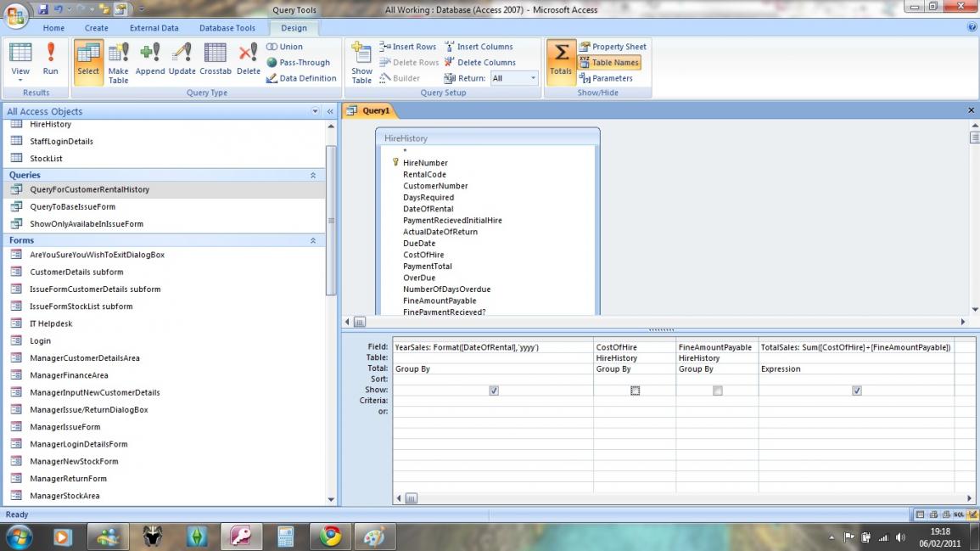
Task: Insert Columns in query grid
Action: click(479, 47)
